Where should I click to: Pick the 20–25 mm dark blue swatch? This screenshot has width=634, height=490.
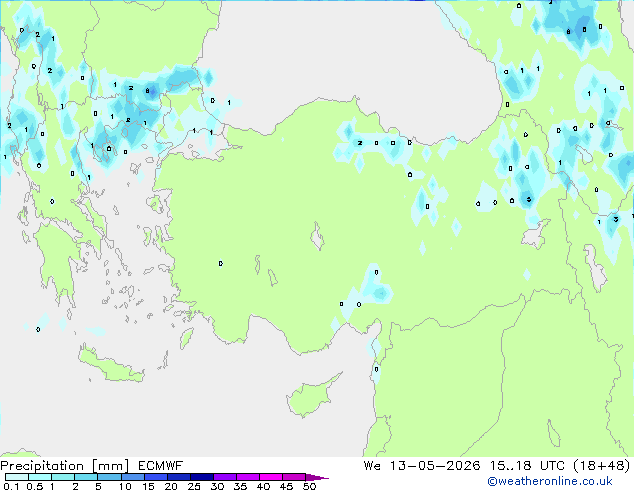(x=178, y=477)
